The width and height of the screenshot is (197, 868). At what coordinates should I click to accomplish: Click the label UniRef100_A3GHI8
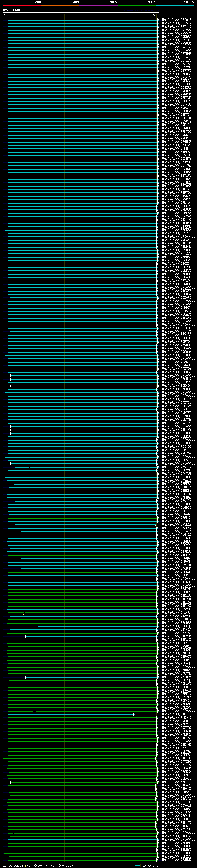[x=176, y=819]
